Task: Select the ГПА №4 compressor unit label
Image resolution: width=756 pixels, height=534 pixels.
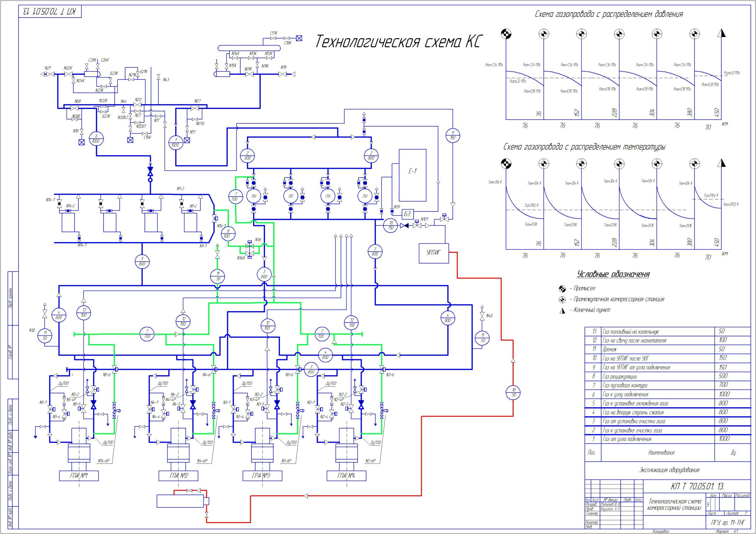Action: tap(346, 475)
